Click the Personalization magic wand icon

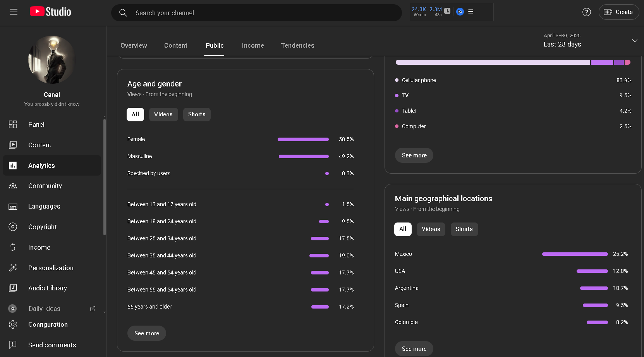(13, 268)
